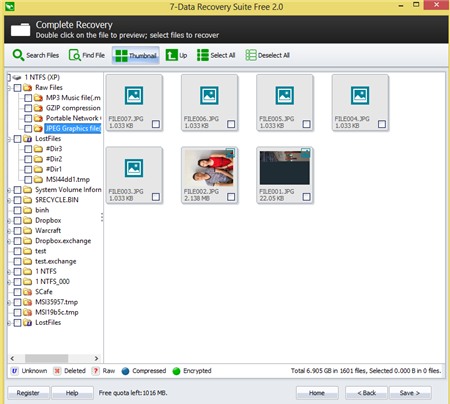This screenshot has width=450, height=404.
Task: Click the first LostFiles unknown-folder icon
Action: click(27, 139)
